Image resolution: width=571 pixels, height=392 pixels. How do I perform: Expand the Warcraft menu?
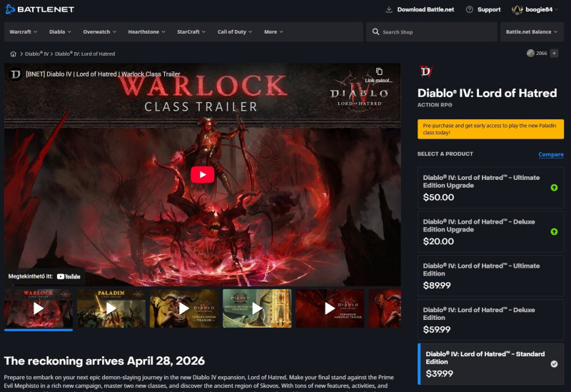[x=24, y=31]
